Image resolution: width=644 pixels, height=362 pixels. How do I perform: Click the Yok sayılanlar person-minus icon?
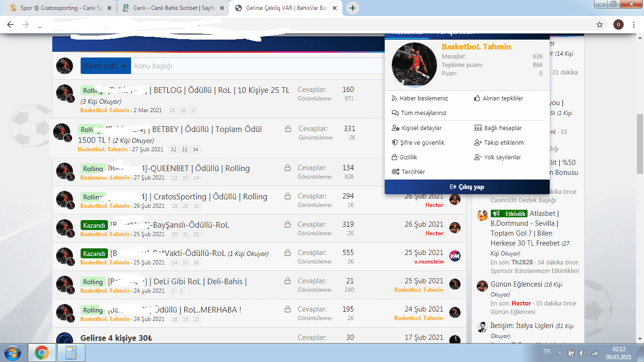click(x=478, y=157)
